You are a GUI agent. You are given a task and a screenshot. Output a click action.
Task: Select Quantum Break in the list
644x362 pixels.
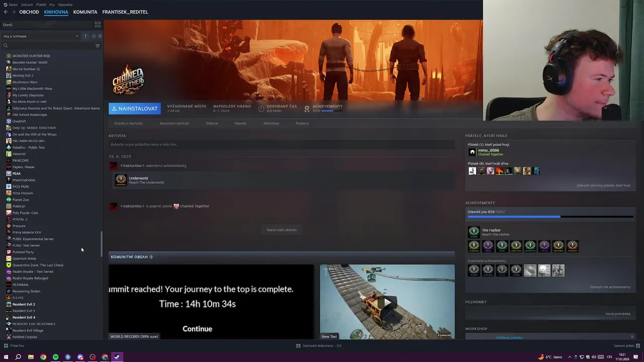24,258
